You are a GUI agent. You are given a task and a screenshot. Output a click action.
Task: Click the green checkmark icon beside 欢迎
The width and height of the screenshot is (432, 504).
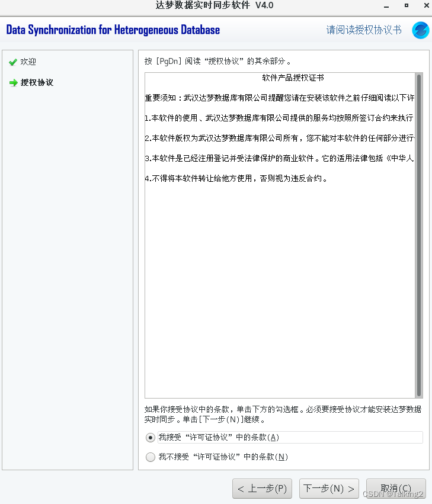[x=13, y=62]
